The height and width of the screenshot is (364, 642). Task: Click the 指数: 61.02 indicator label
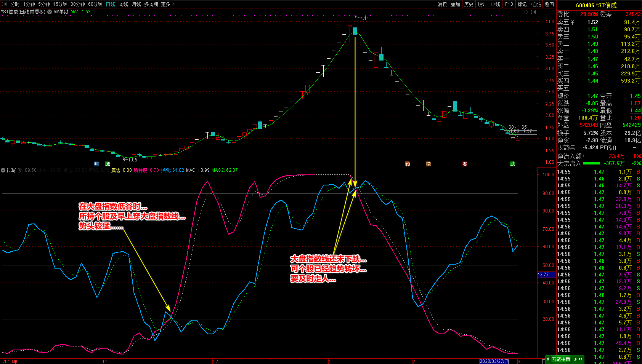click(x=172, y=170)
